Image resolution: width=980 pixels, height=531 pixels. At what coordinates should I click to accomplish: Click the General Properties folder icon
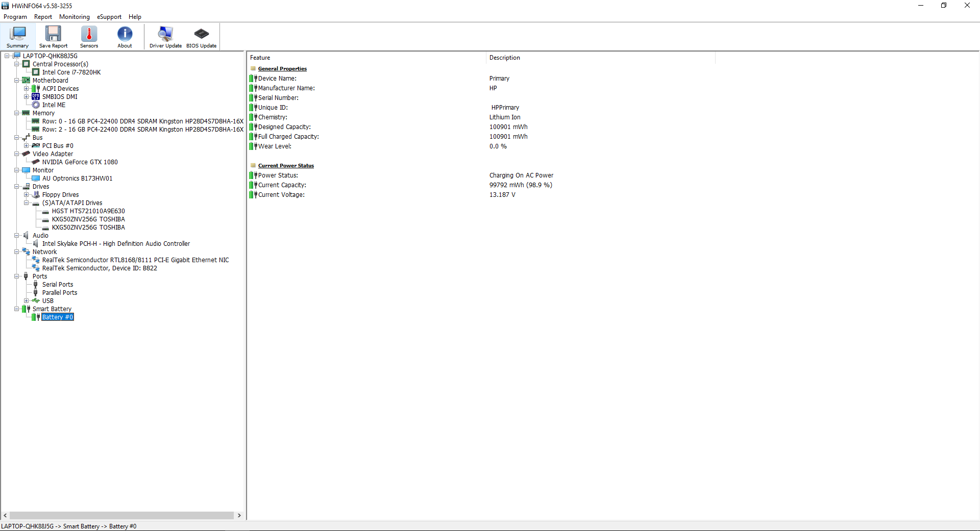(x=253, y=68)
